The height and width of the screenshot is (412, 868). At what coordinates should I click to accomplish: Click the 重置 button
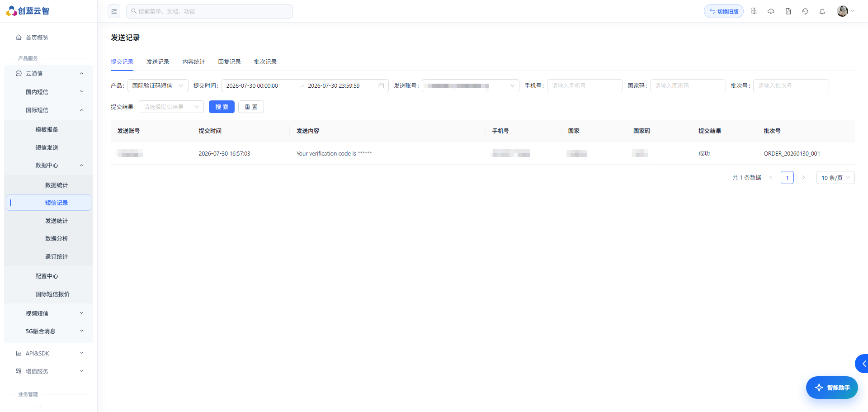coord(251,107)
